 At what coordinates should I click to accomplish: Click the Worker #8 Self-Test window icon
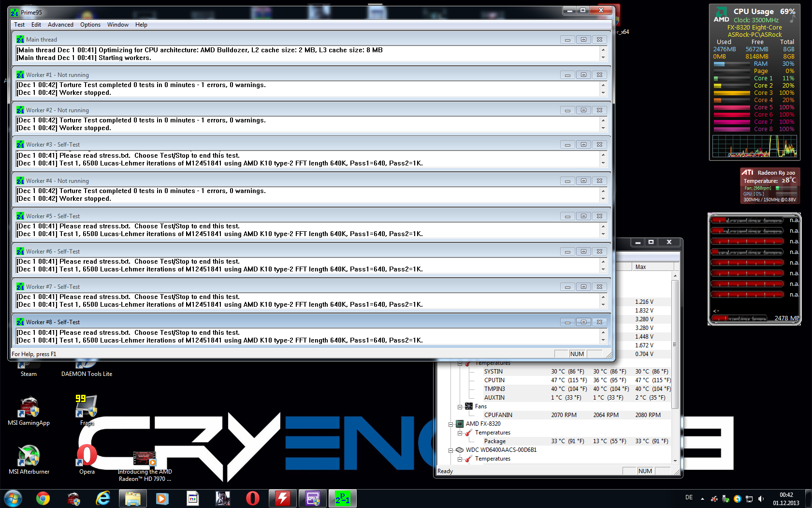pos(20,322)
